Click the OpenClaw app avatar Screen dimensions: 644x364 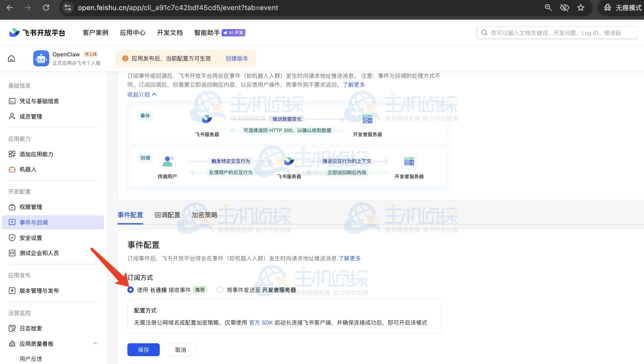(x=41, y=58)
